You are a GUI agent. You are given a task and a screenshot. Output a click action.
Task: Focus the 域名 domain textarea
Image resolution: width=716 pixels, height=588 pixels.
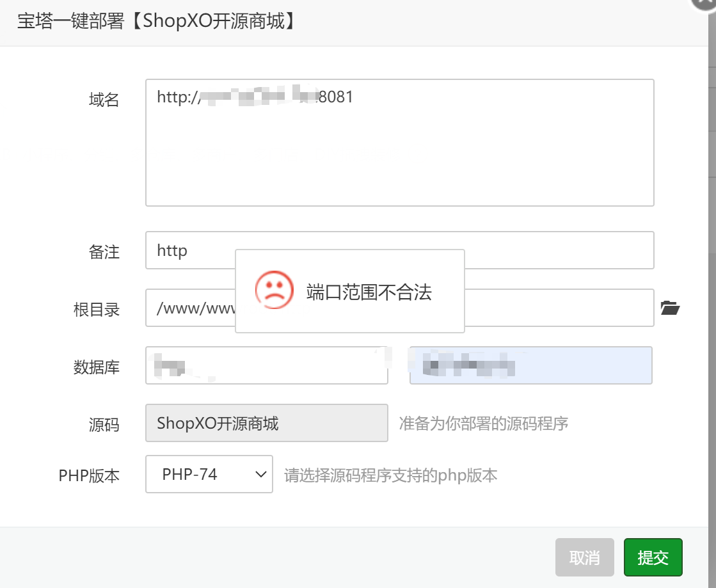[x=399, y=143]
